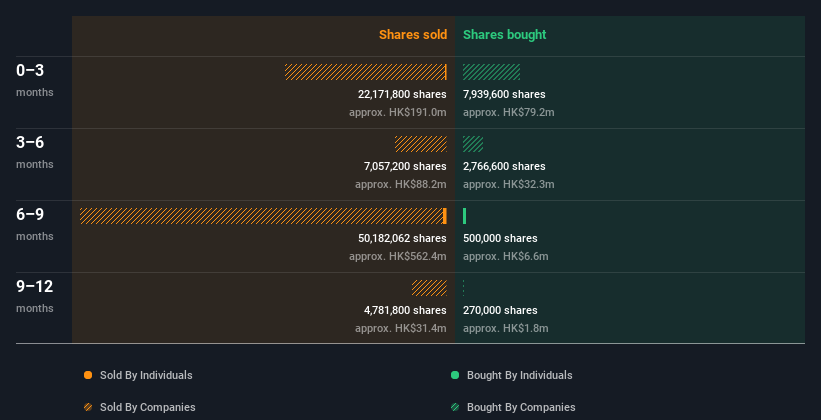This screenshot has width=821, height=420.
Task: Click the 50,182,062 shares value
Action: click(402, 238)
